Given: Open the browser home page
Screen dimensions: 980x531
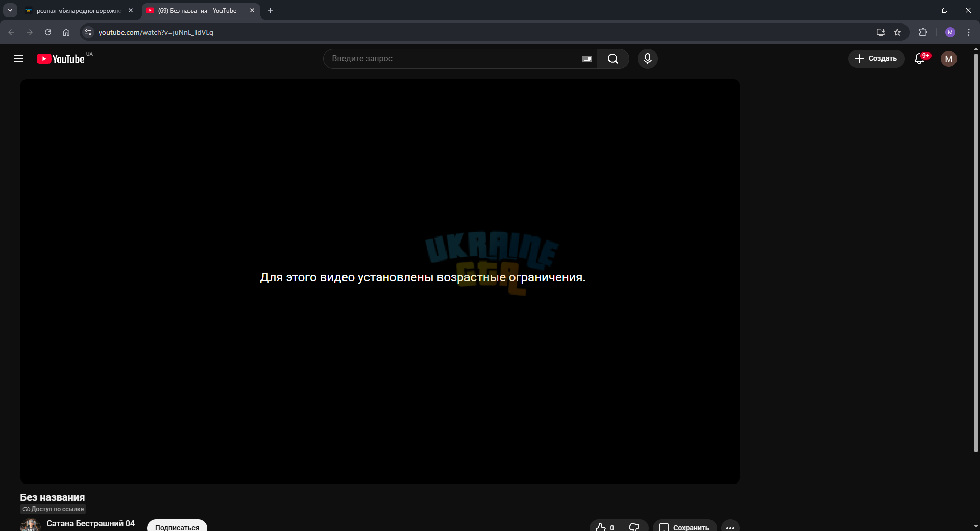Looking at the screenshot, I should (x=66, y=32).
